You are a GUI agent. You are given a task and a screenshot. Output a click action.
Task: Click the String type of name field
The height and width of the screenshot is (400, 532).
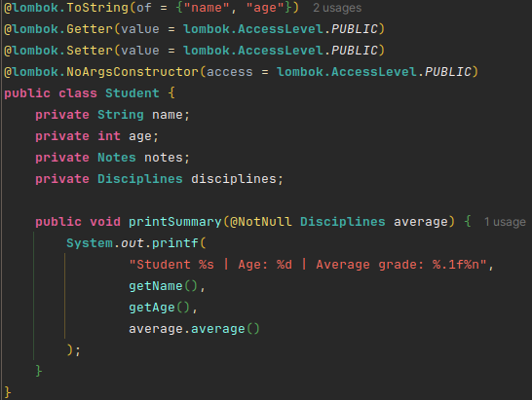[x=121, y=115]
